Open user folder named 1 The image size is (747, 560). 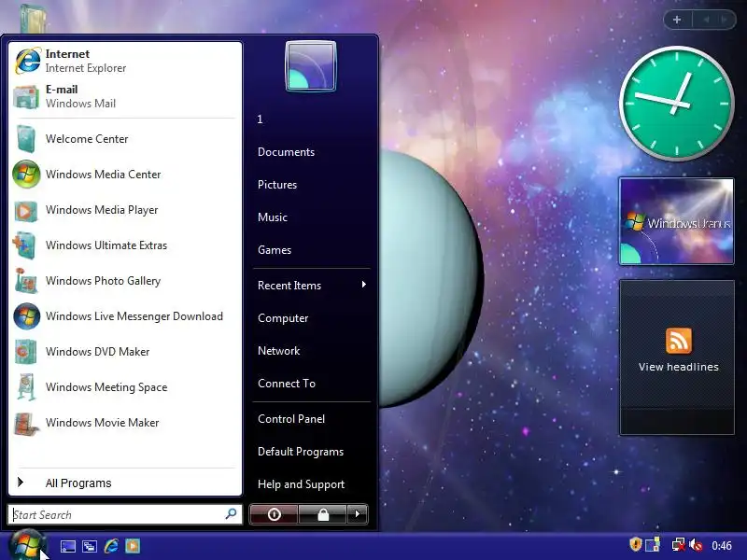click(311, 119)
